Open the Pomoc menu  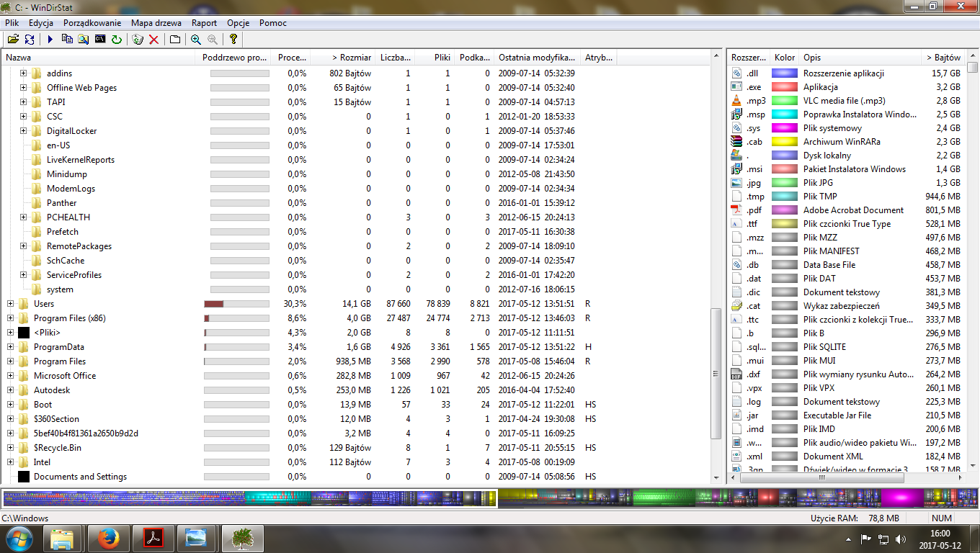coord(273,23)
